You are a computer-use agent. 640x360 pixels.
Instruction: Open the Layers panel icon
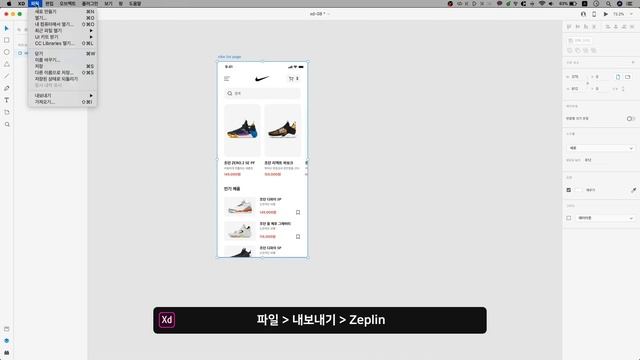click(7, 341)
